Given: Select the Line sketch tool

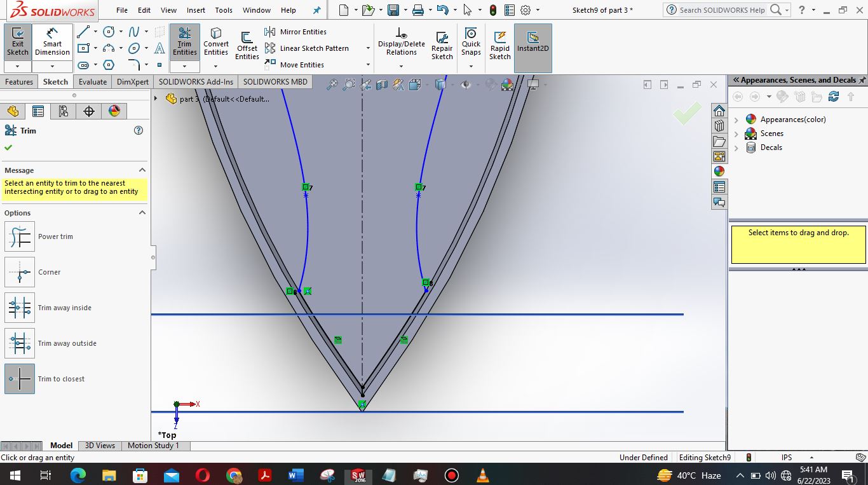Looking at the screenshot, I should [83, 32].
